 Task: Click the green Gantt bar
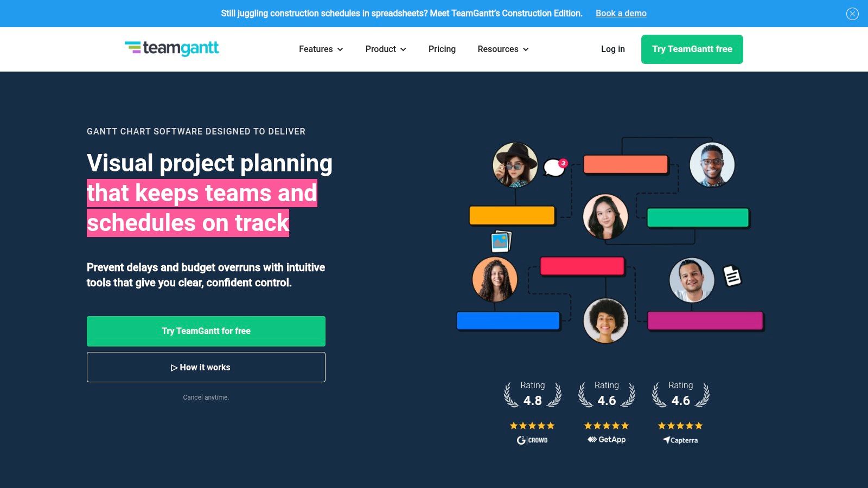coord(698,217)
